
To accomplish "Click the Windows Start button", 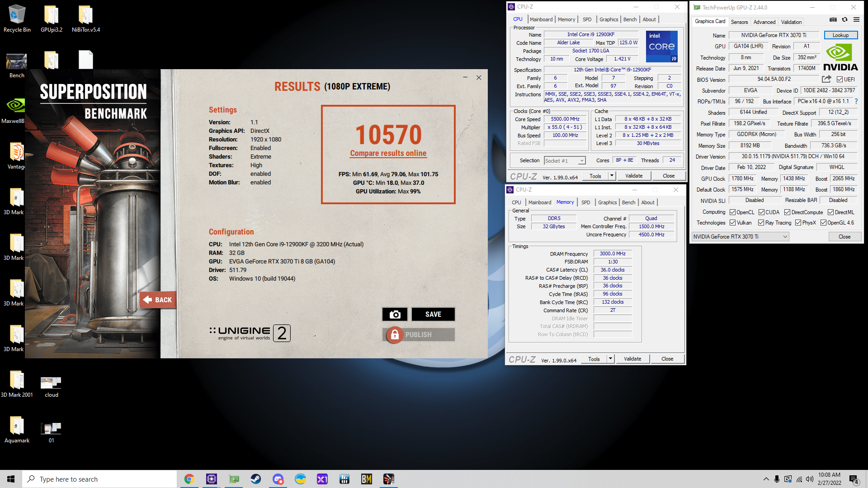I will pos(11,479).
